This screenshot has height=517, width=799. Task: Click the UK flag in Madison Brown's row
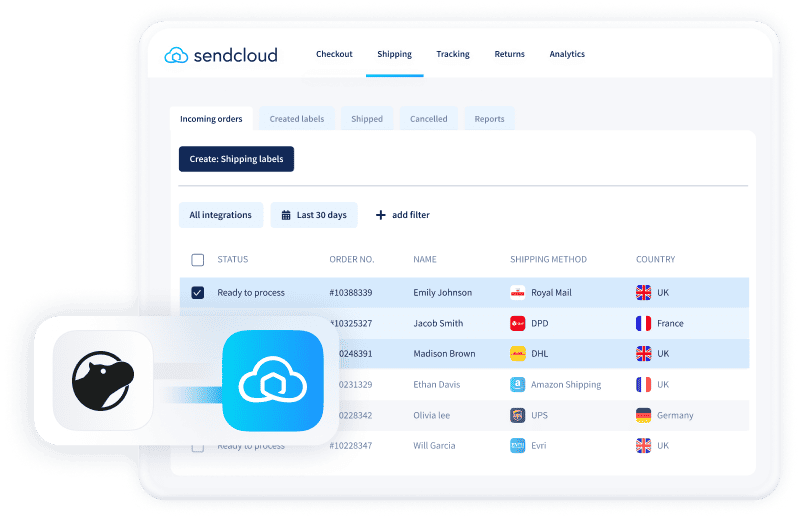[643, 353]
